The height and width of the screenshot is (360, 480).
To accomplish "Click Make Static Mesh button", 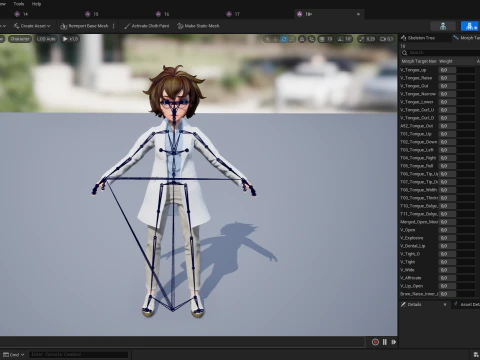I will [x=198, y=26].
